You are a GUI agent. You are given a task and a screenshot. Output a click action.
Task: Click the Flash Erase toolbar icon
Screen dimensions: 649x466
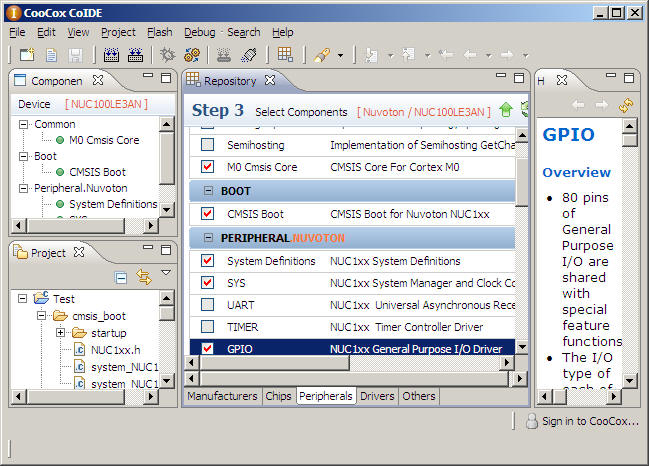(249, 54)
